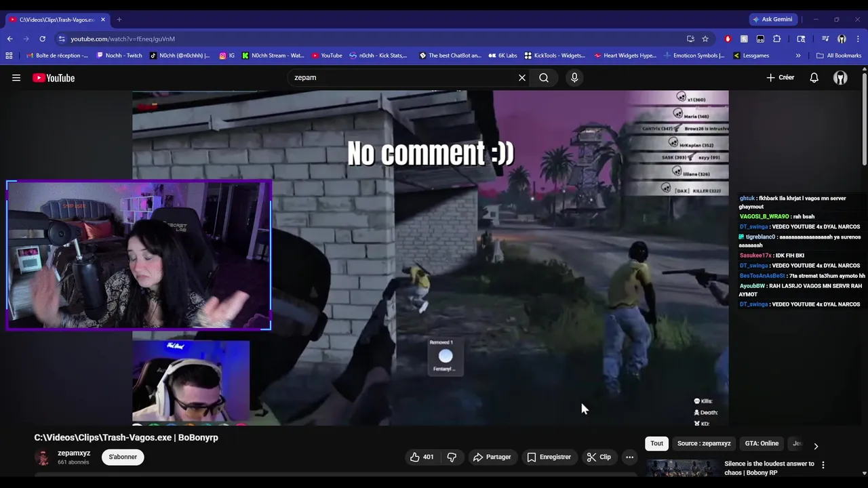The image size is (868, 488).
Task: Open the Créer upload button
Action: point(781,78)
